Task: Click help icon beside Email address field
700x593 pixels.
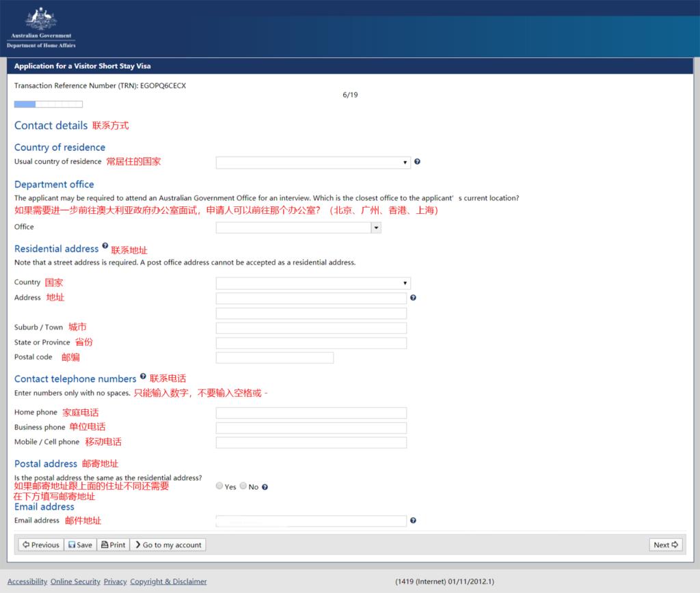Action: coord(413,521)
